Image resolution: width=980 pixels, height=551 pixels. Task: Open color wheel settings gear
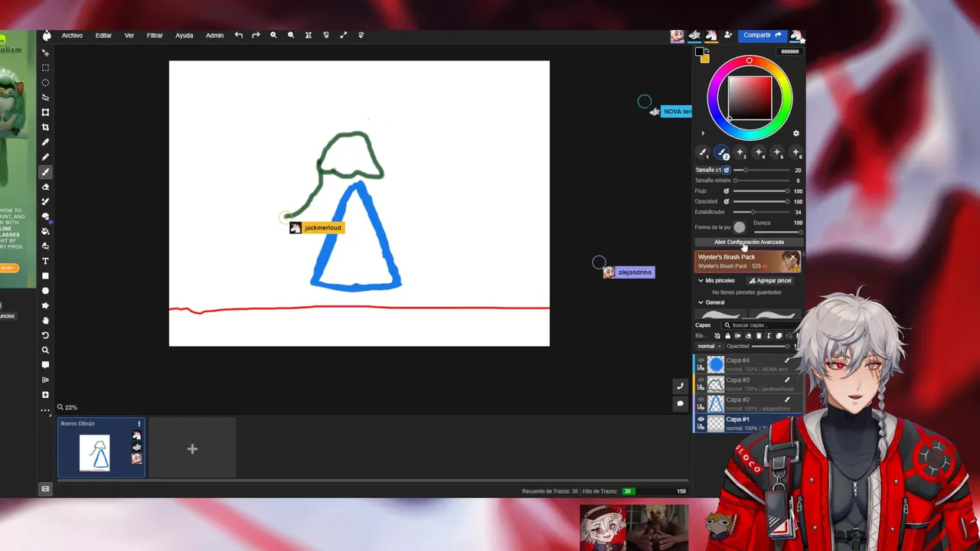point(795,133)
